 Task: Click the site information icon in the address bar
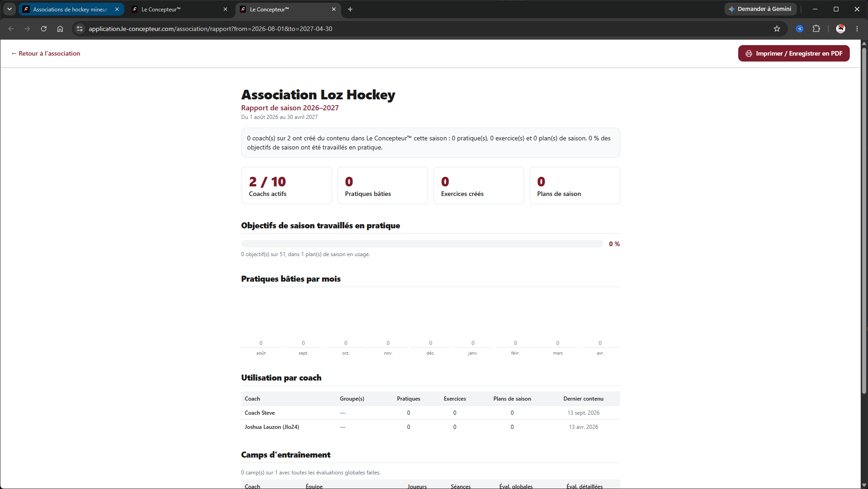pyautogui.click(x=80, y=29)
